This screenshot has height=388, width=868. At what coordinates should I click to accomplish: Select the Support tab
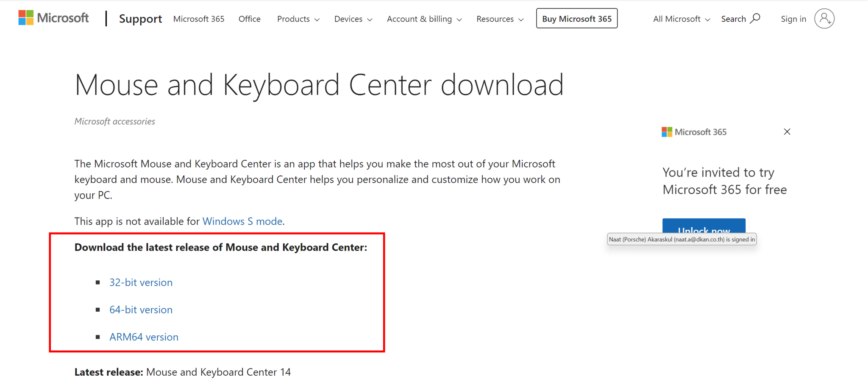coord(140,19)
